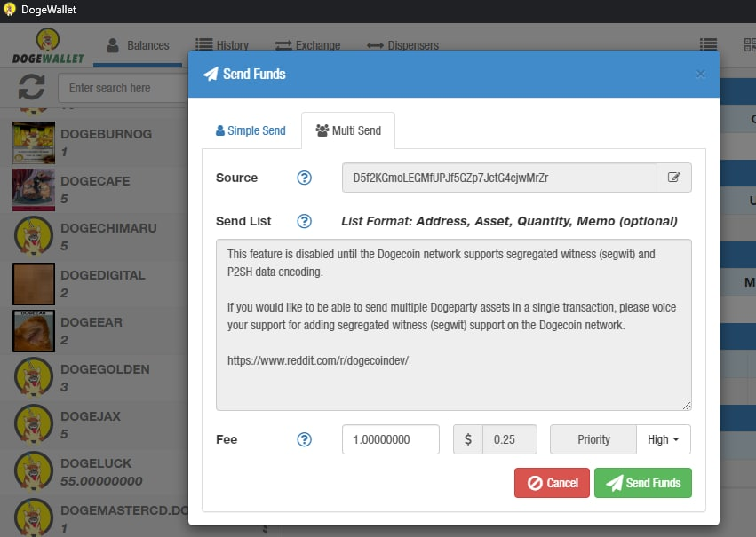756x537 pixels.
Task: Click the asset search box
Action: click(x=123, y=88)
